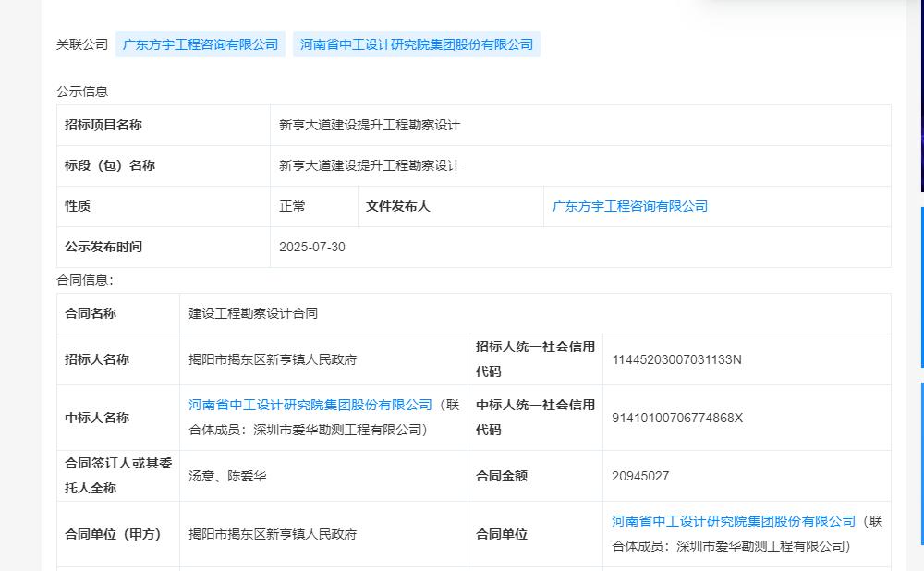Select signatories 汤意、陈爱华
Screen dimensions: 924x571
227,476
